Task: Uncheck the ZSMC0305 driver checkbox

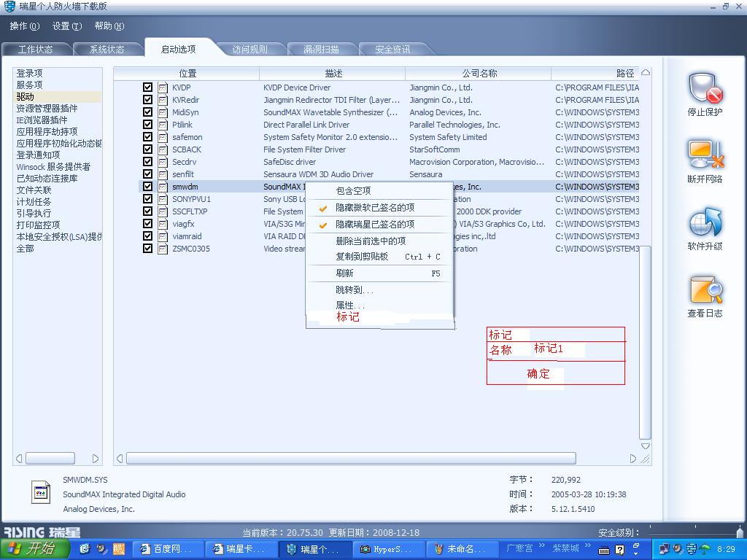Action: 147,248
